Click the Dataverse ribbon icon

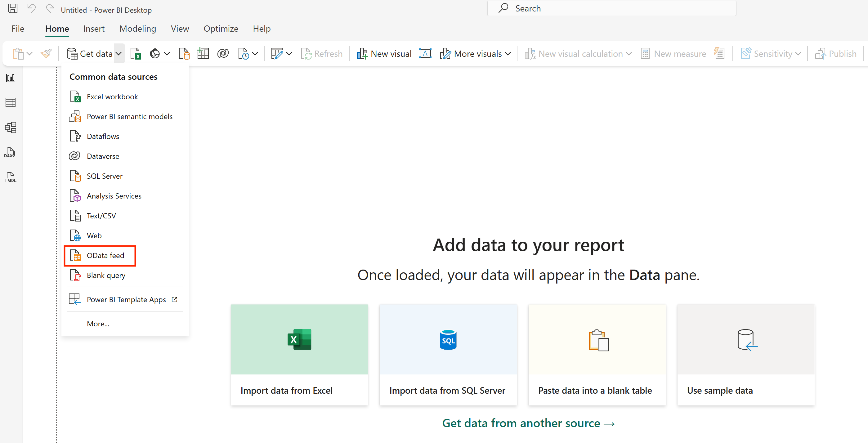(x=223, y=54)
